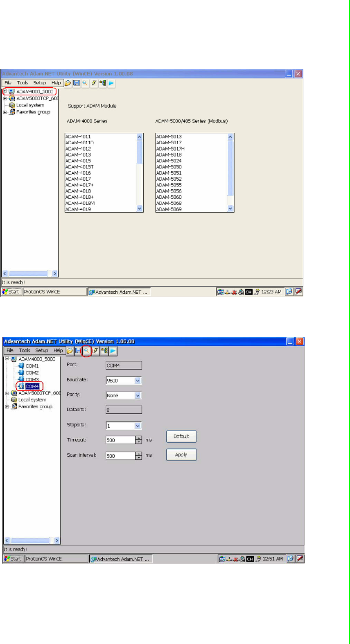Select the highlighted COM4 port node
The image size is (350, 644).
pos(32,386)
